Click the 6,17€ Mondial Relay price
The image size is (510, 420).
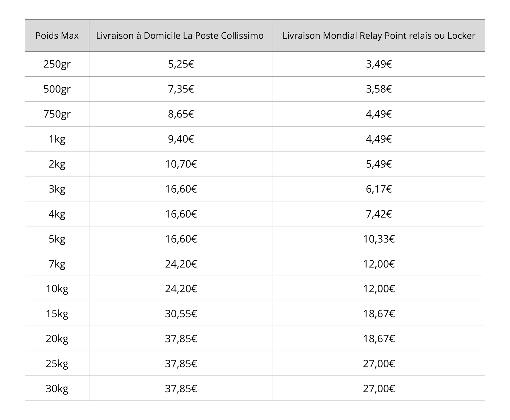coord(379,189)
